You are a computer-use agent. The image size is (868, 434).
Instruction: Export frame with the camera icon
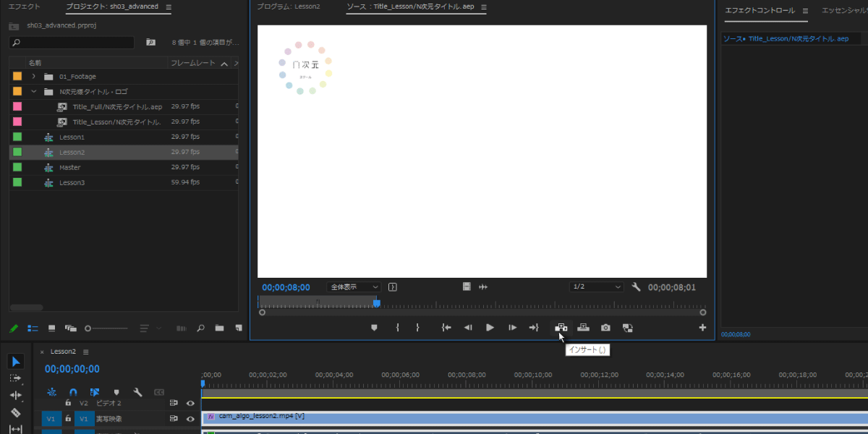[x=605, y=328]
